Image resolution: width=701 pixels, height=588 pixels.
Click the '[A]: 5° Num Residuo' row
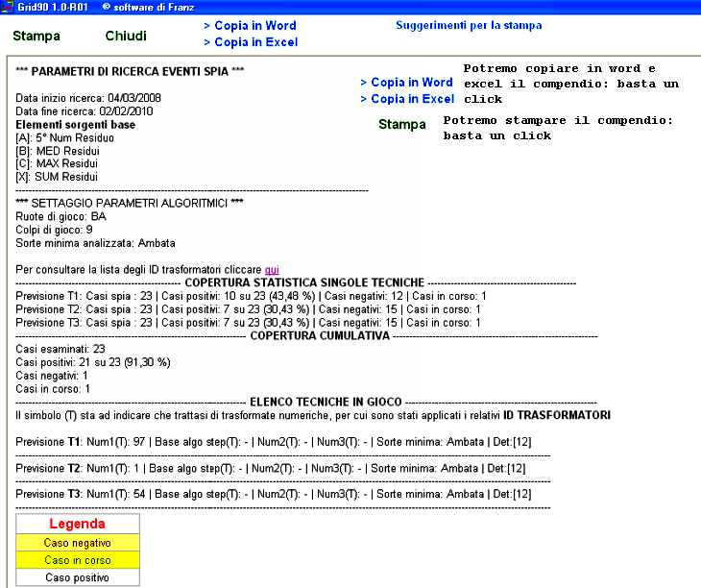pyautogui.click(x=65, y=137)
